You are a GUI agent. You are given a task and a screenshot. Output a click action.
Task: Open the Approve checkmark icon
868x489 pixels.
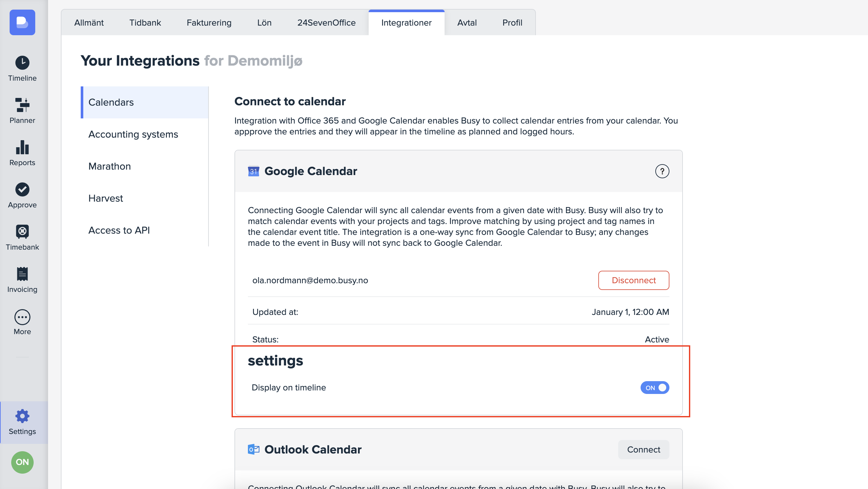(22, 189)
